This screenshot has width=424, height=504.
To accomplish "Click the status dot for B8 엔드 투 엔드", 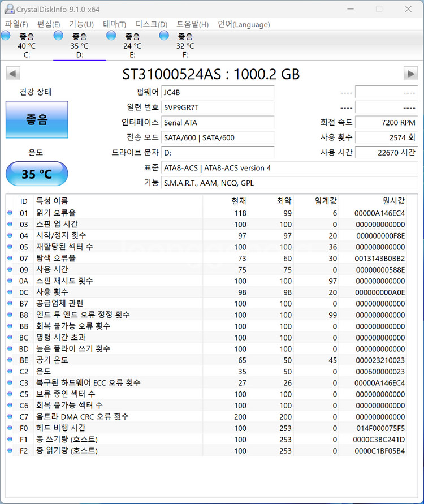I will (x=10, y=315).
